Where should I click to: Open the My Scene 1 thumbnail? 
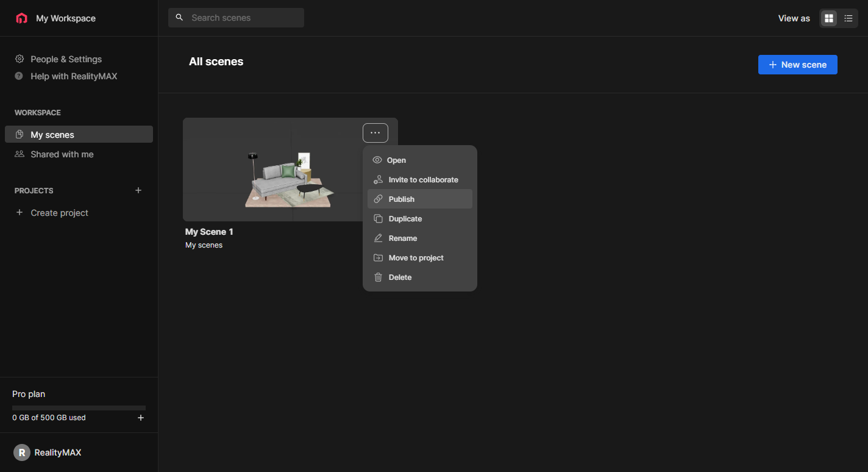coord(274,177)
